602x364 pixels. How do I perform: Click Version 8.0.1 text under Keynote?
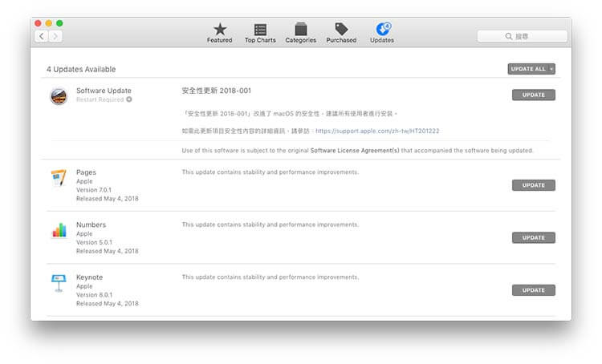click(94, 295)
